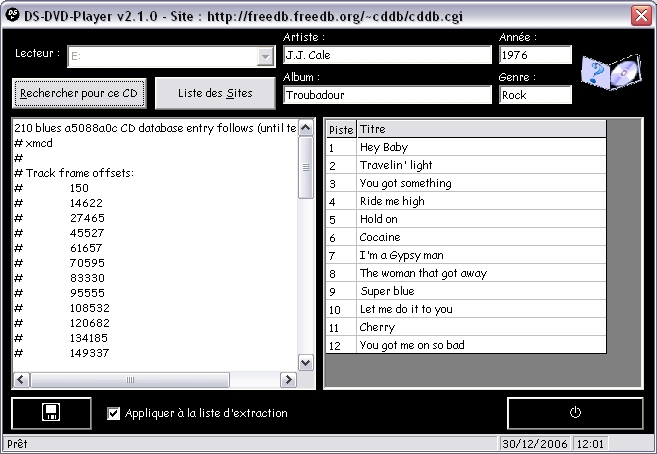Open the 'Liste des Sites' button

point(214,93)
